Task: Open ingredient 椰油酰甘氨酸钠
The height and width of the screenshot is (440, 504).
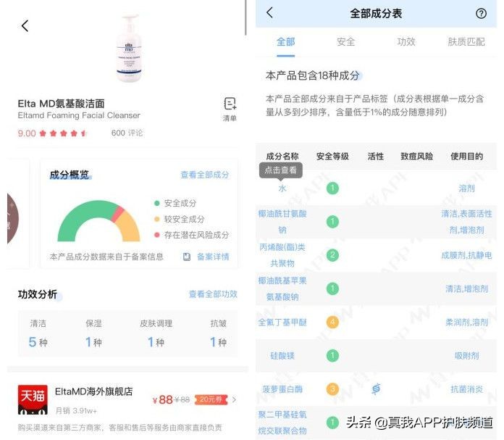Action: pyautogui.click(x=282, y=221)
